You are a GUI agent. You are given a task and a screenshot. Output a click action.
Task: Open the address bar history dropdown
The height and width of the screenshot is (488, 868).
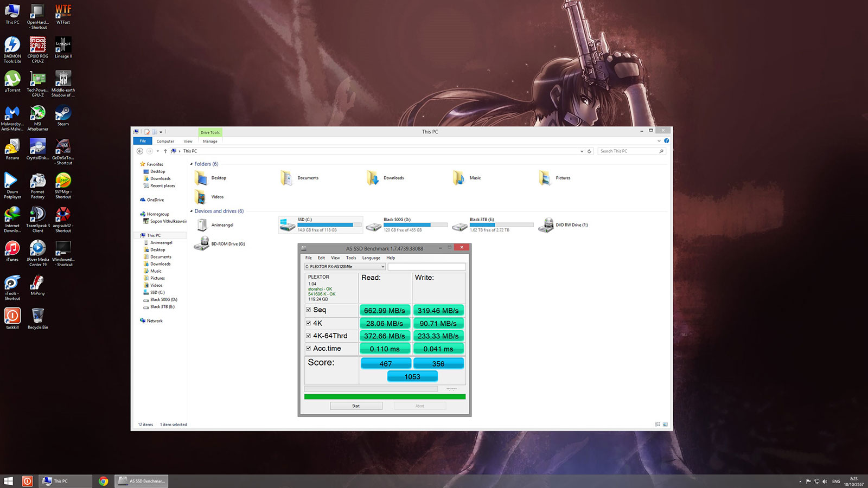(582, 151)
